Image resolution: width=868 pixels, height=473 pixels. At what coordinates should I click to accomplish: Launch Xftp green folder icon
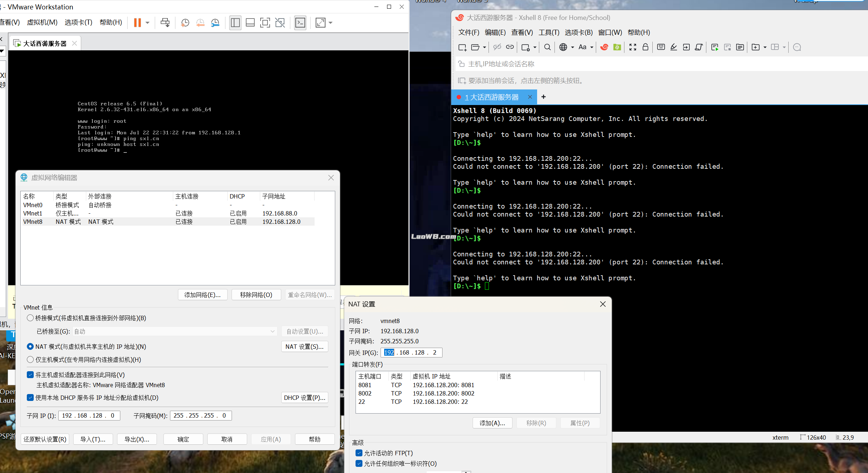617,47
